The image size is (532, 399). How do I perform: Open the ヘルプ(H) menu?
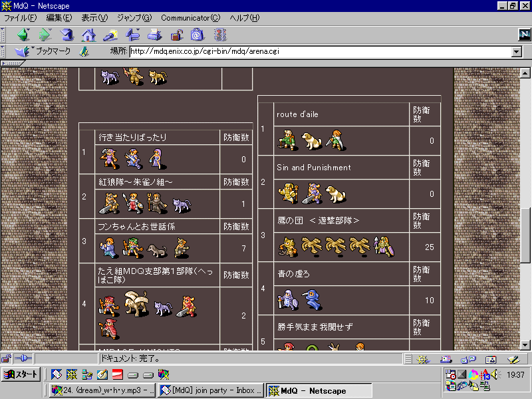coord(244,18)
